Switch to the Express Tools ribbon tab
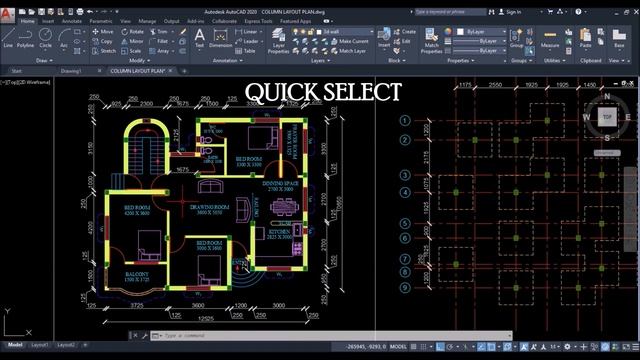Viewport: 640px width, 360px height. [x=258, y=21]
